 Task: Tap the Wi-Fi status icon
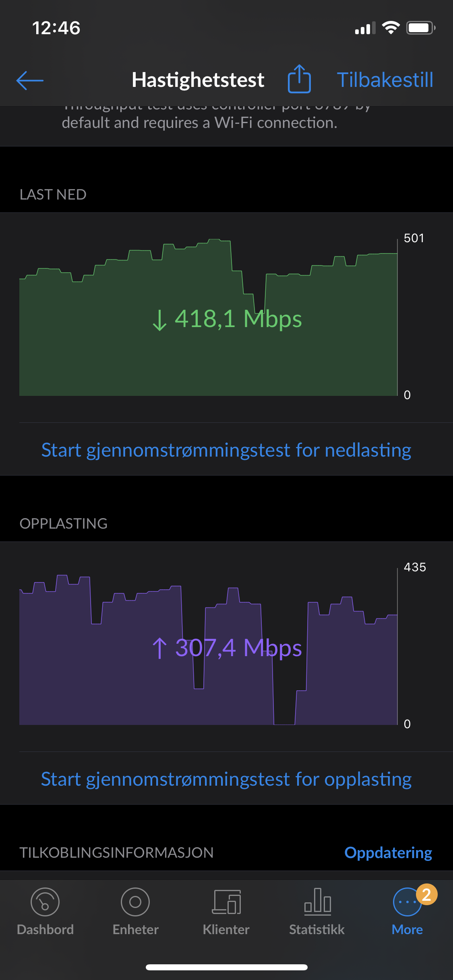(391, 28)
